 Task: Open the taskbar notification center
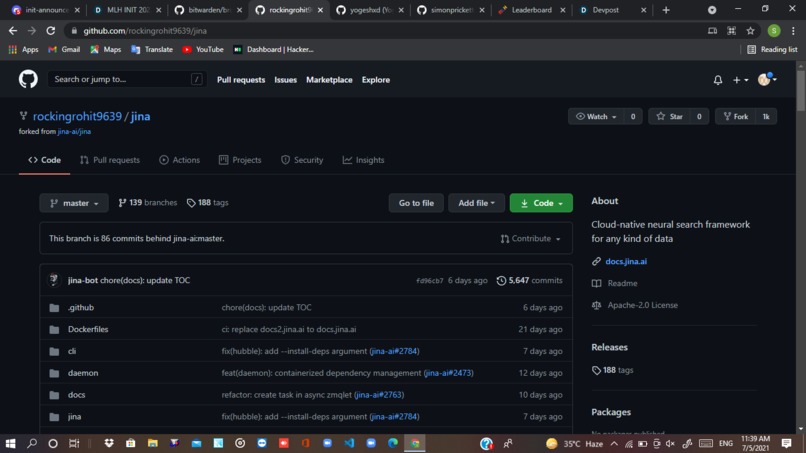coord(786,443)
